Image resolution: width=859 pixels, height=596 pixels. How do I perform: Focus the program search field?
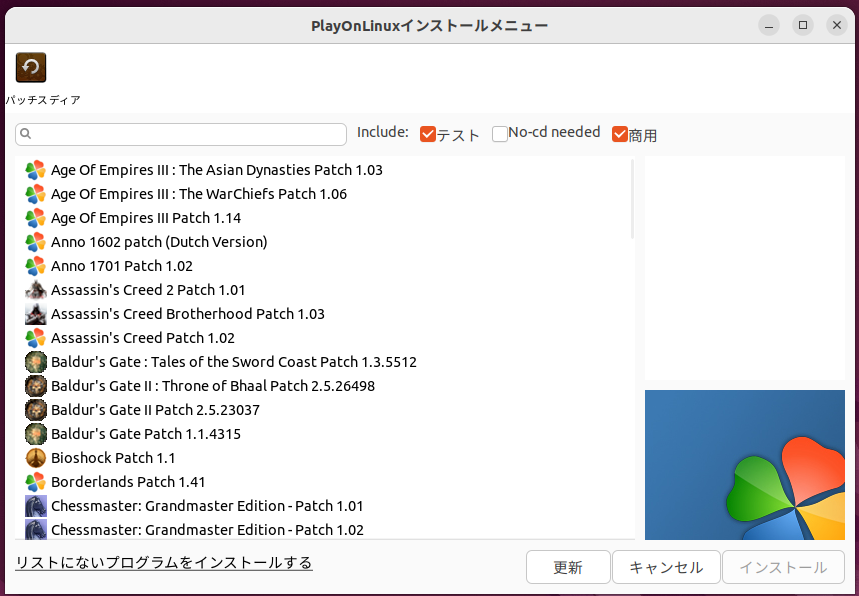click(181, 134)
